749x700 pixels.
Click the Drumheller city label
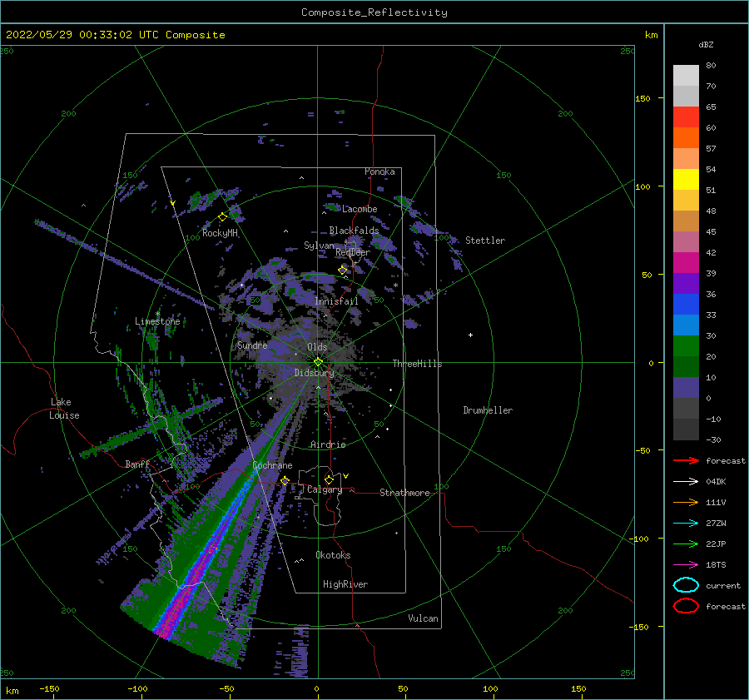488,410
